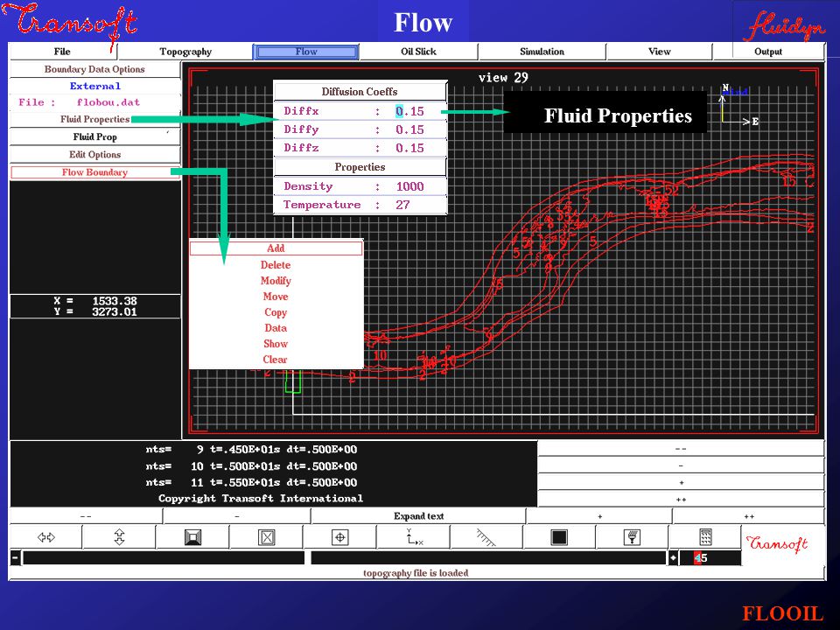This screenshot has height=630, width=840.
Task: Click the solid black square icon
Action: (559, 536)
